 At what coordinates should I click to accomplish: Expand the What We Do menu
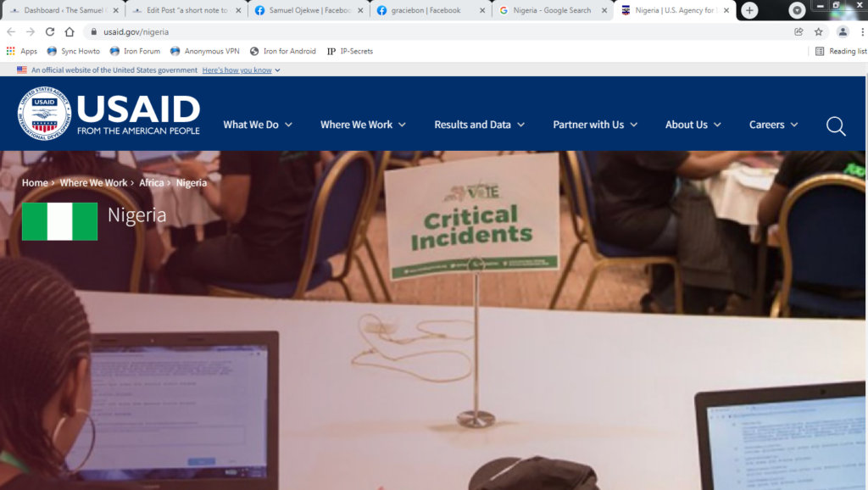[258, 125]
